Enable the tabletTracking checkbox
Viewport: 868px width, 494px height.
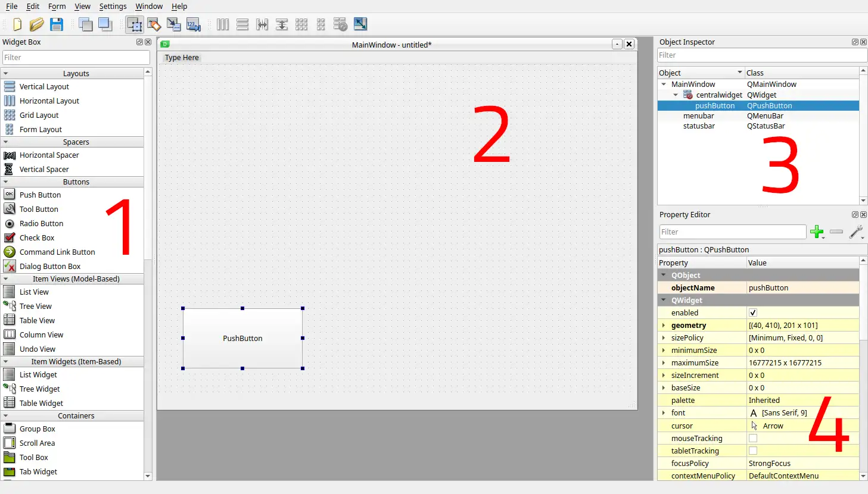coord(753,451)
